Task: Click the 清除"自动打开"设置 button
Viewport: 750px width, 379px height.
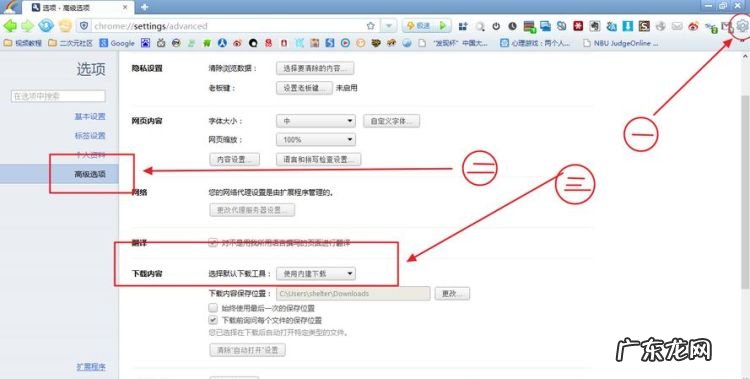Action: tap(247, 350)
